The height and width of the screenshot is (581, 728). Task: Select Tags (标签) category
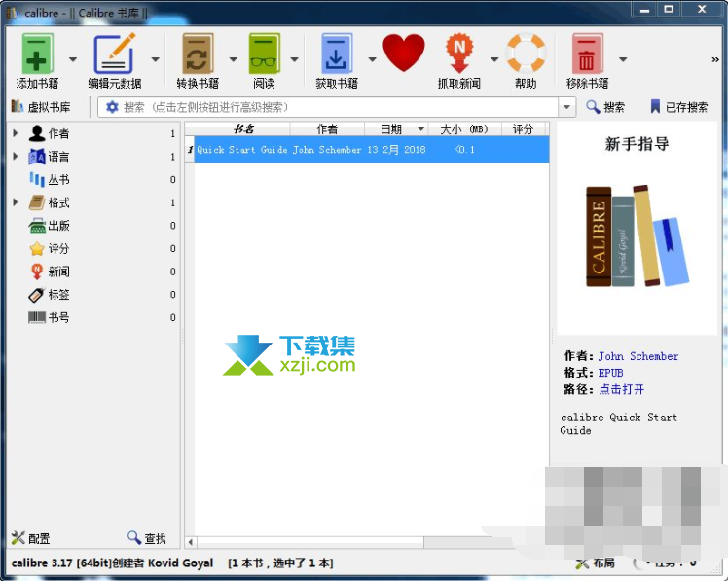tap(49, 295)
